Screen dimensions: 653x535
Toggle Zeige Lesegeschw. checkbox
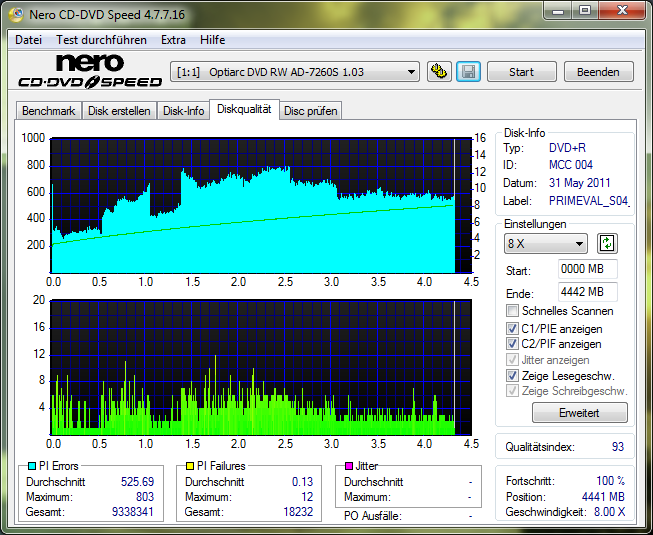512,376
